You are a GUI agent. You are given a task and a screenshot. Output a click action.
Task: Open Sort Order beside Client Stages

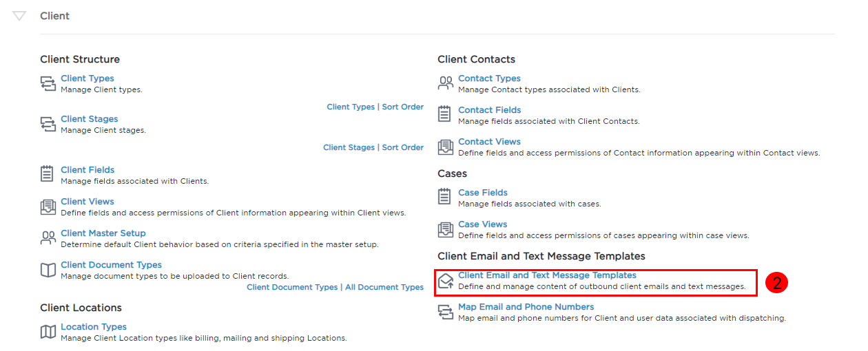pos(403,147)
